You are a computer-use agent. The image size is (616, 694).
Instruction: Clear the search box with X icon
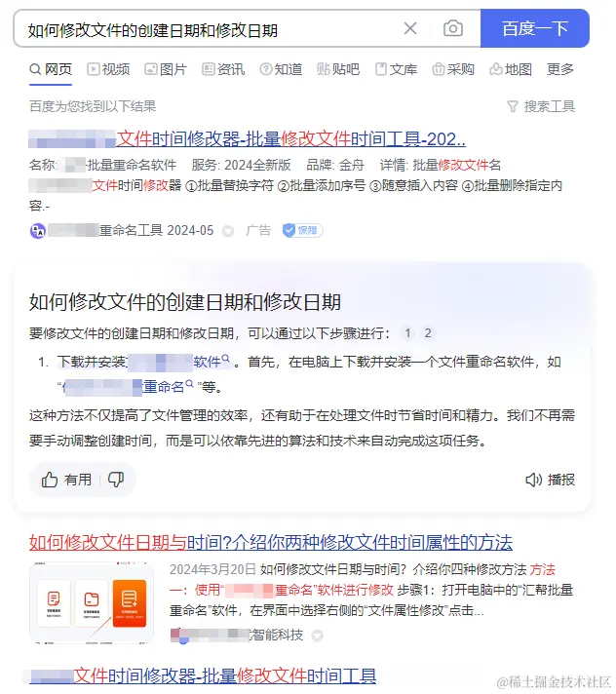410,29
